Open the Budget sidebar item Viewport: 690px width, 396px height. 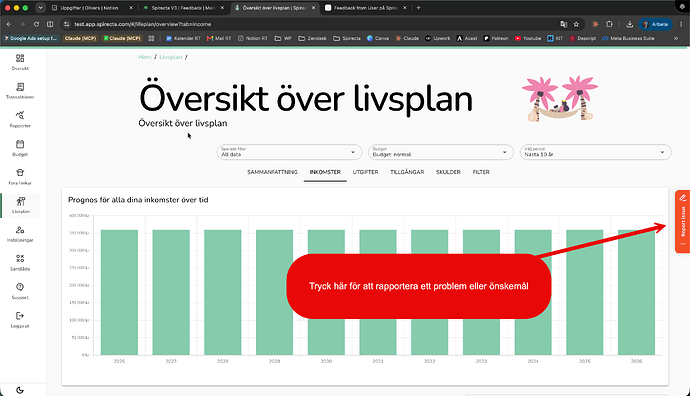click(20, 148)
